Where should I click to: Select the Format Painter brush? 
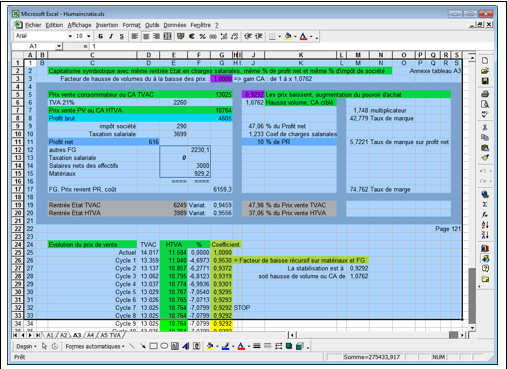[x=485, y=158]
